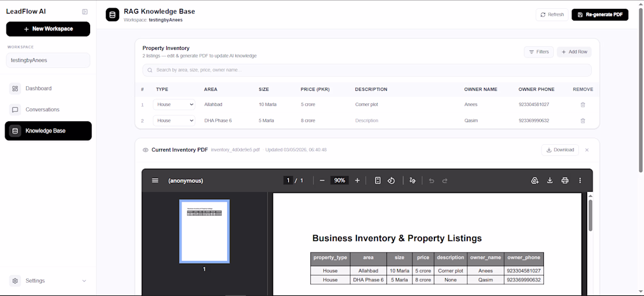
Task: Zoom out the PDF with minus icon
Action: [322, 181]
